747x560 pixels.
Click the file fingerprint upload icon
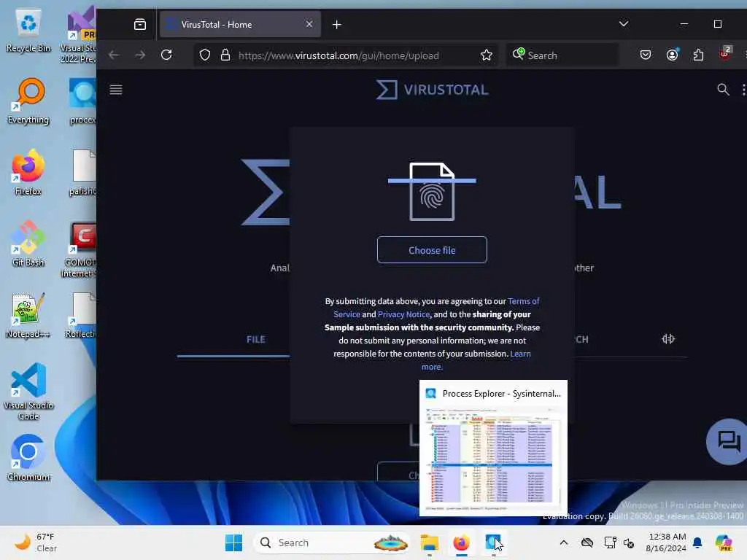pos(432,192)
